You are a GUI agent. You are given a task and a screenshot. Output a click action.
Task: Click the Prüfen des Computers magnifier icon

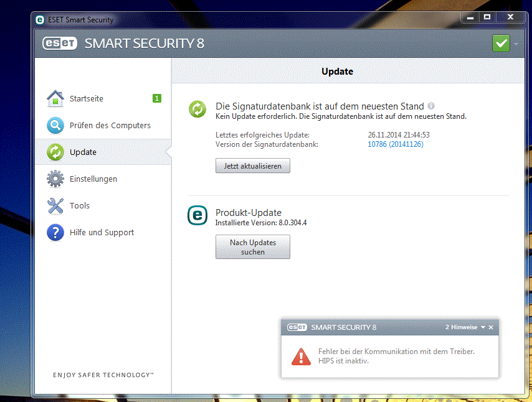tap(55, 126)
